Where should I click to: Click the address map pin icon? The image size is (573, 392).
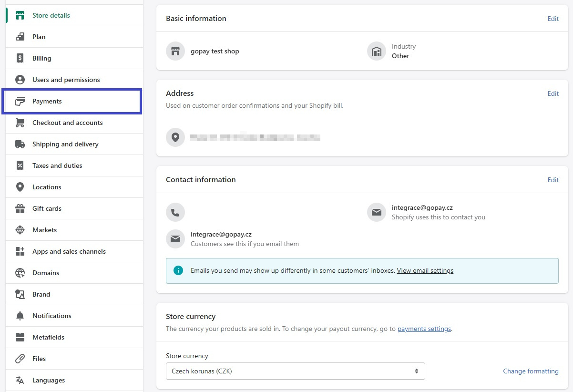click(175, 137)
